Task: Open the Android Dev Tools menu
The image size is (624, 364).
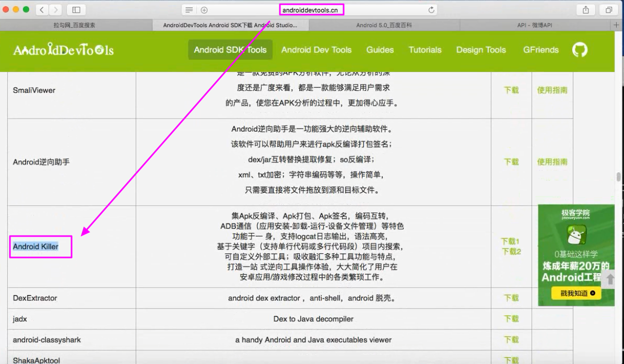Action: pyautogui.click(x=316, y=50)
